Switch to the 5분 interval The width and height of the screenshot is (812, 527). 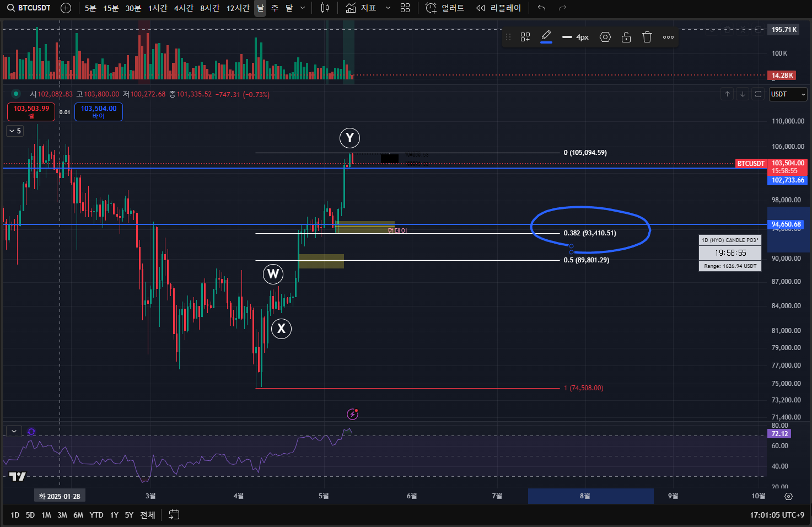click(90, 8)
